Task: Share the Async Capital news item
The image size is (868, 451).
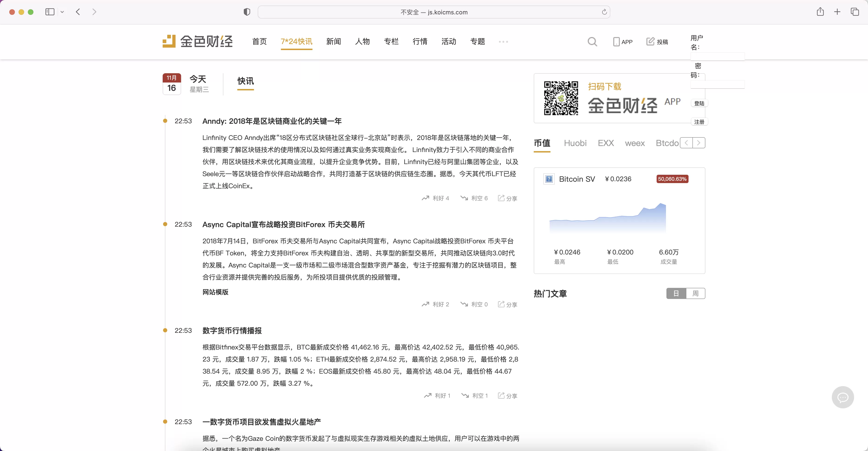Action: tap(508, 304)
